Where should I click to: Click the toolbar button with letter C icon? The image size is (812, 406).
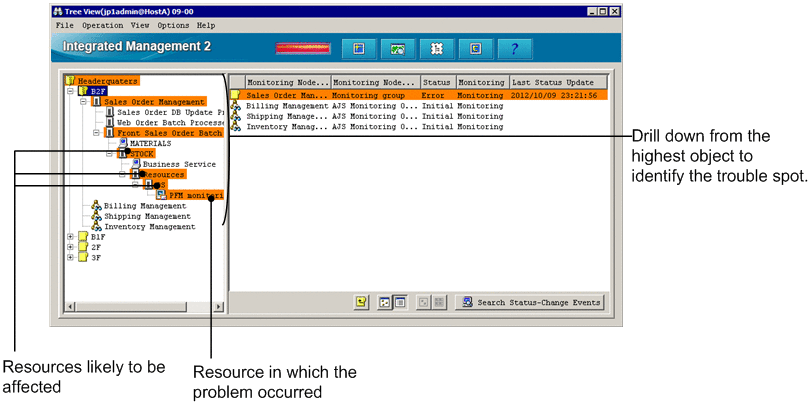(x=475, y=49)
